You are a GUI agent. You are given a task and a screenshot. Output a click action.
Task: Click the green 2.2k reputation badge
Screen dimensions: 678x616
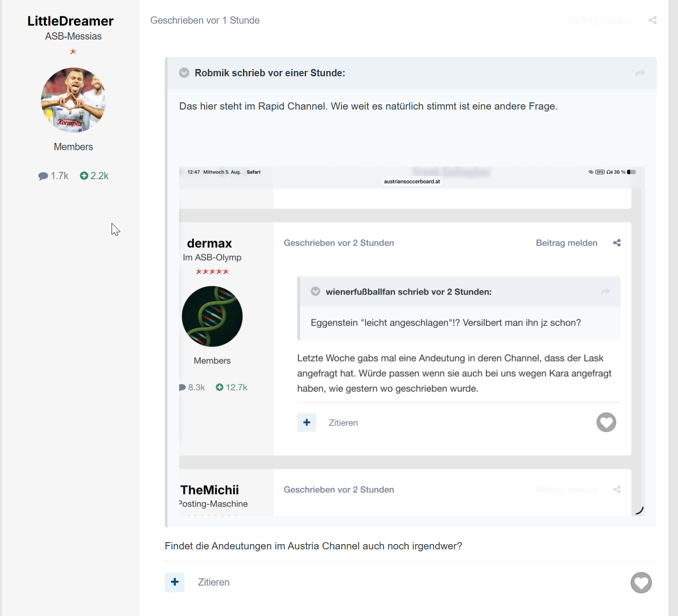tap(94, 176)
